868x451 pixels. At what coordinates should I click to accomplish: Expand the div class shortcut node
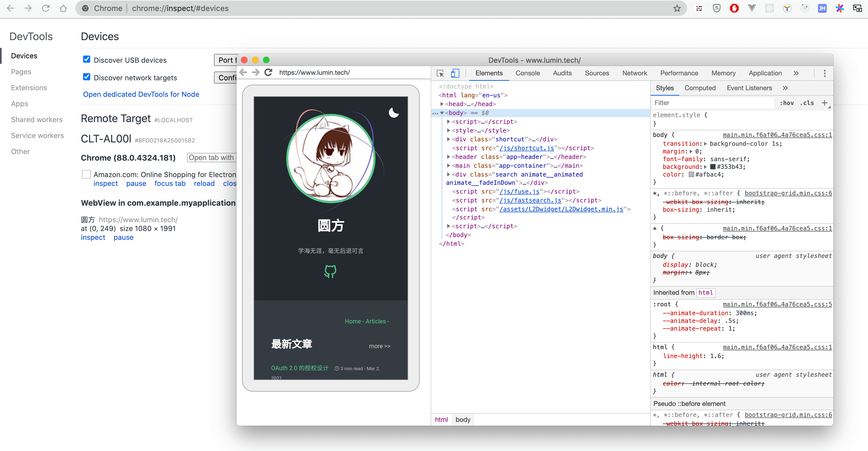click(x=449, y=139)
